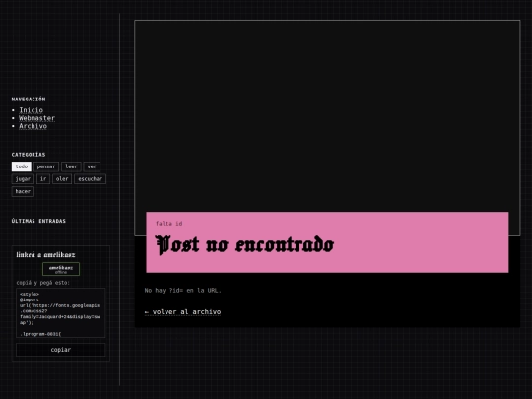Choose the 'jugar' category tag
This screenshot has height=399, width=532.
(x=23, y=179)
